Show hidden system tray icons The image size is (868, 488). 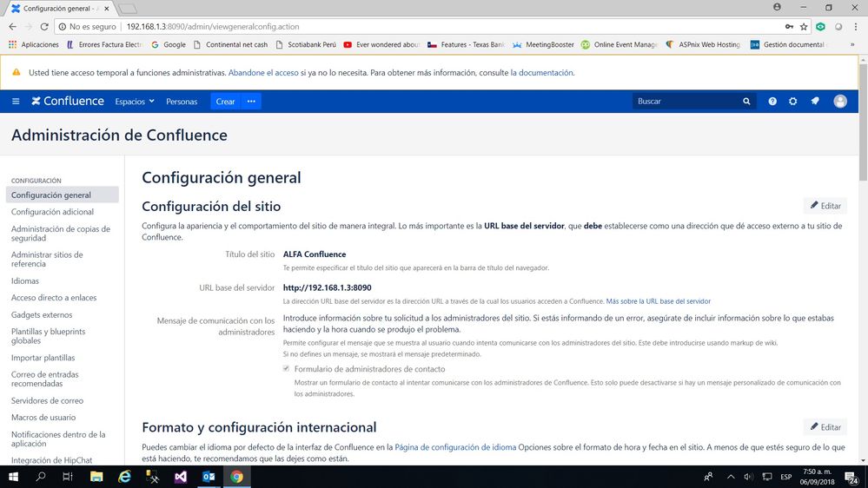(731, 477)
